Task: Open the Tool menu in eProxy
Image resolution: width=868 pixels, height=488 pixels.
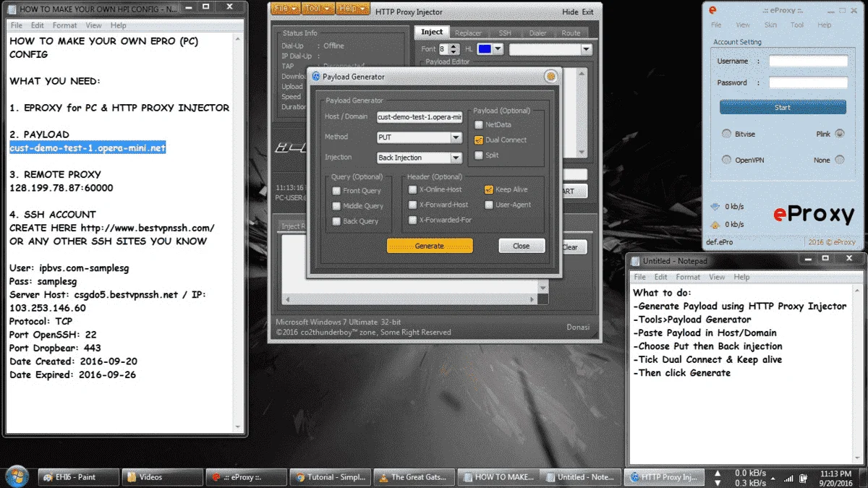Action: coord(797,25)
